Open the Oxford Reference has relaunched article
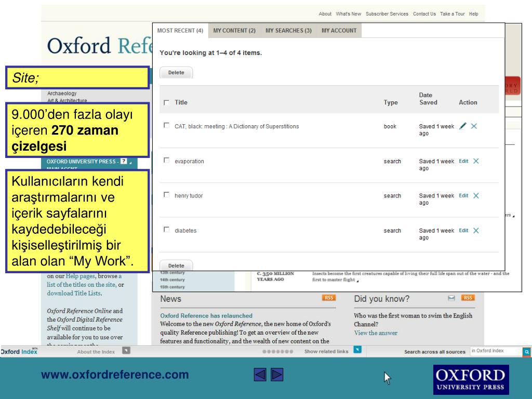The height and width of the screenshot is (399, 532). coord(206,315)
